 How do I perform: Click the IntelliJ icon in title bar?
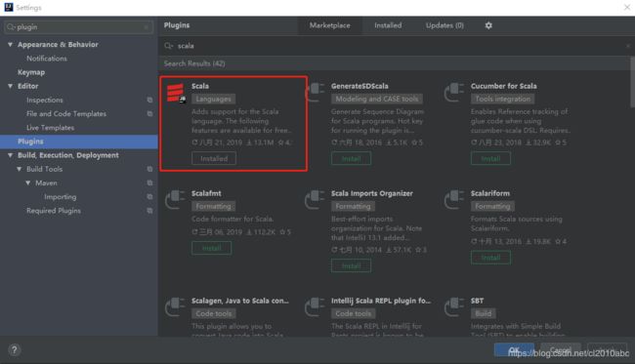point(9,7)
